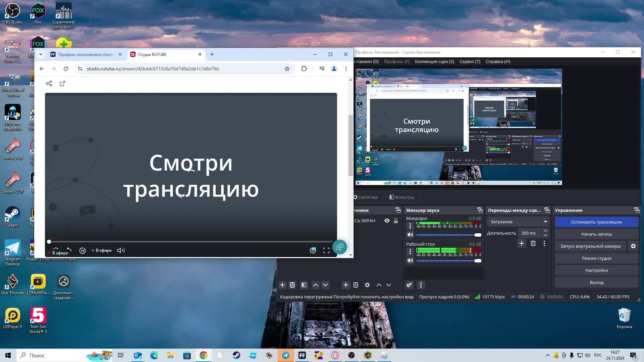Enter fullscreen mode in the RUTUBE player
This screenshot has height=362, width=644.
tap(326, 250)
